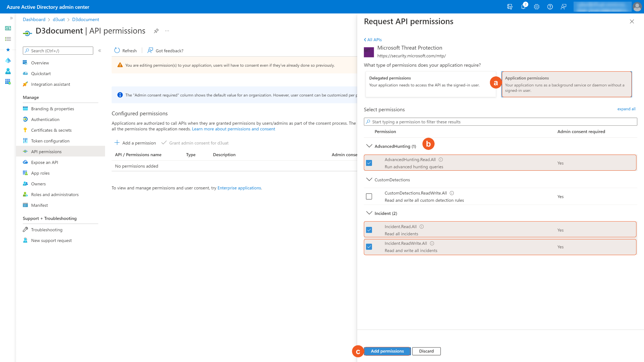The image size is (644, 362).
Task: Check CustomDetections.ReadWrite.All permission
Action: (x=369, y=196)
